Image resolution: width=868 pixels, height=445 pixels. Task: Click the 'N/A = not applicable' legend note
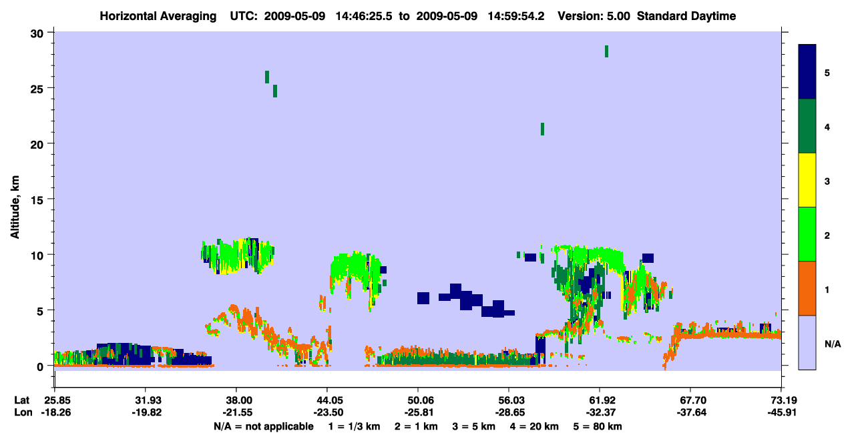(264, 426)
